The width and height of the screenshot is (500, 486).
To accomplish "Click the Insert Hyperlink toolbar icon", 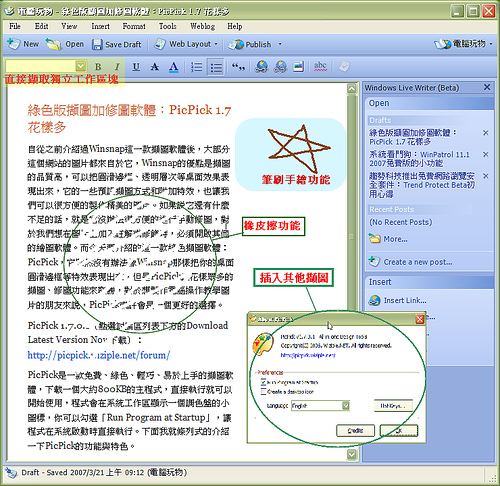I will 261,67.
